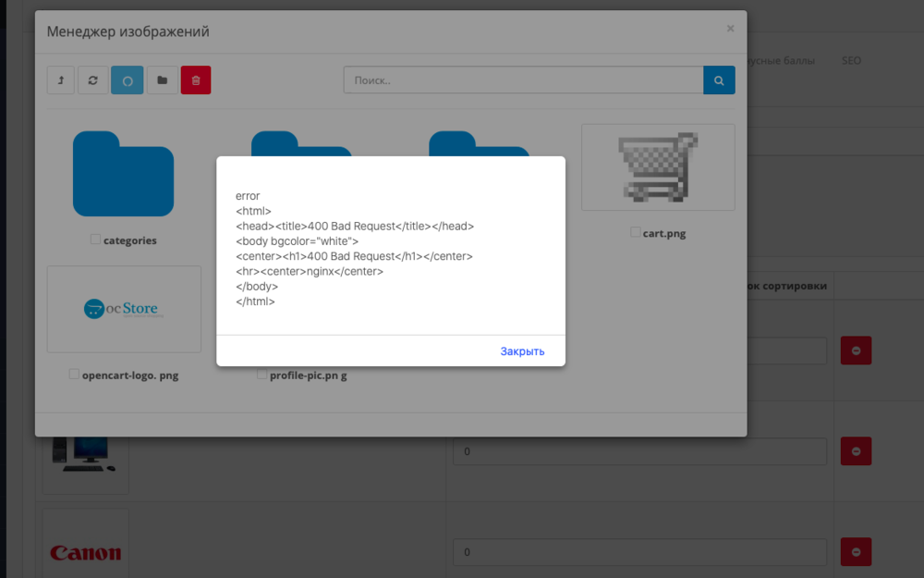Toggle the profile-pic.png checkbox
924x578 pixels.
point(261,375)
